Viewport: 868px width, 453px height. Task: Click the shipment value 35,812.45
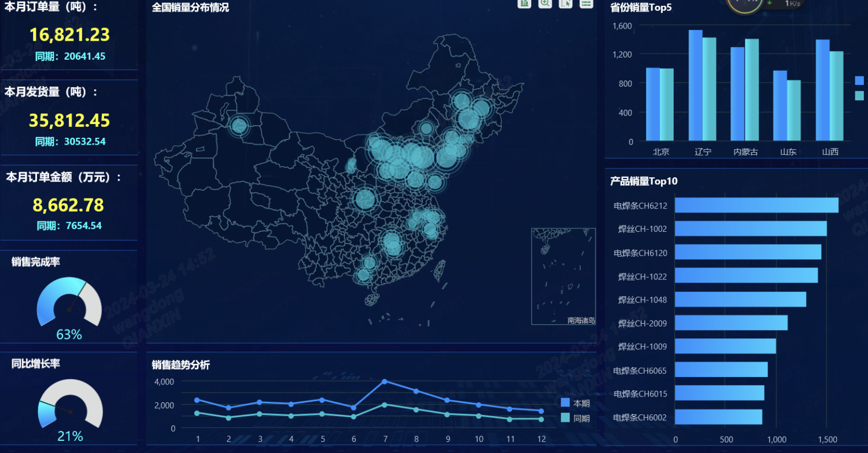[x=69, y=120]
